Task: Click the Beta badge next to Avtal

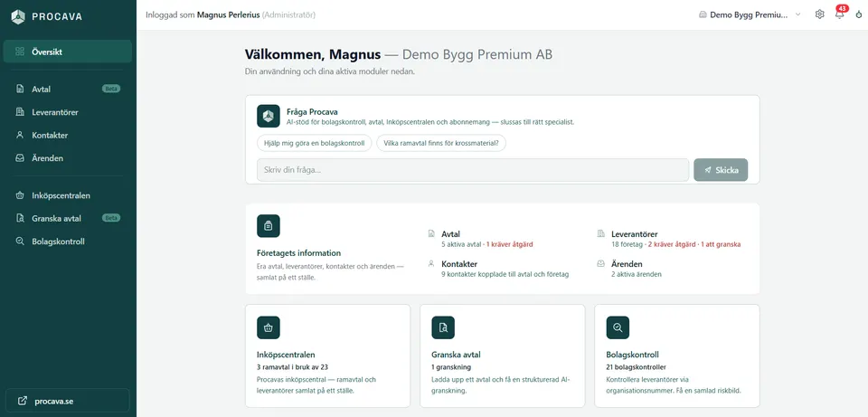Action: pos(111,89)
